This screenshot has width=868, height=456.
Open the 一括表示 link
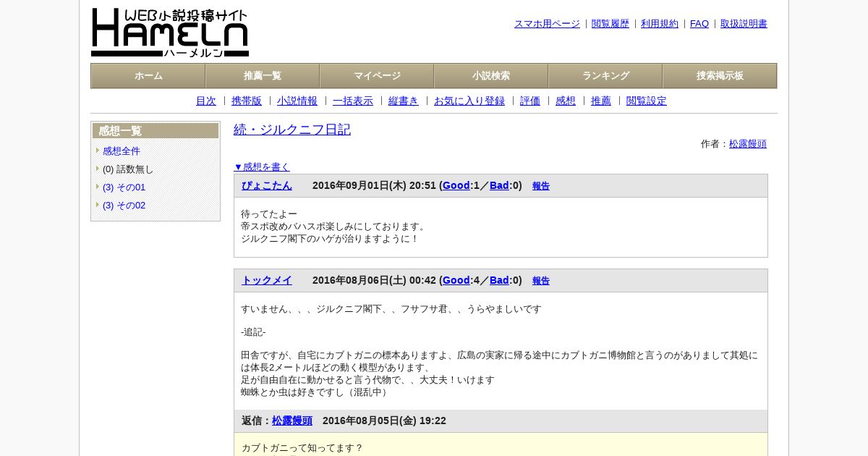click(353, 101)
